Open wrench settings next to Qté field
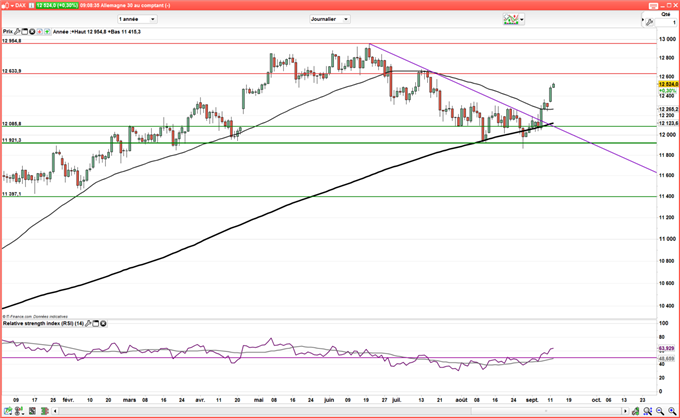This screenshot has height=418, width=680. coord(649,22)
